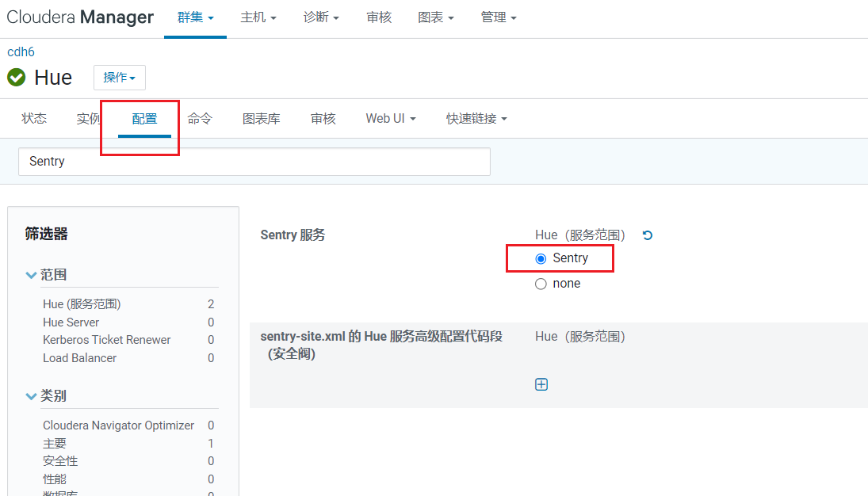Viewport: 868px width, 496px height.
Task: Open the 操作 actions dropdown
Action: pos(120,78)
